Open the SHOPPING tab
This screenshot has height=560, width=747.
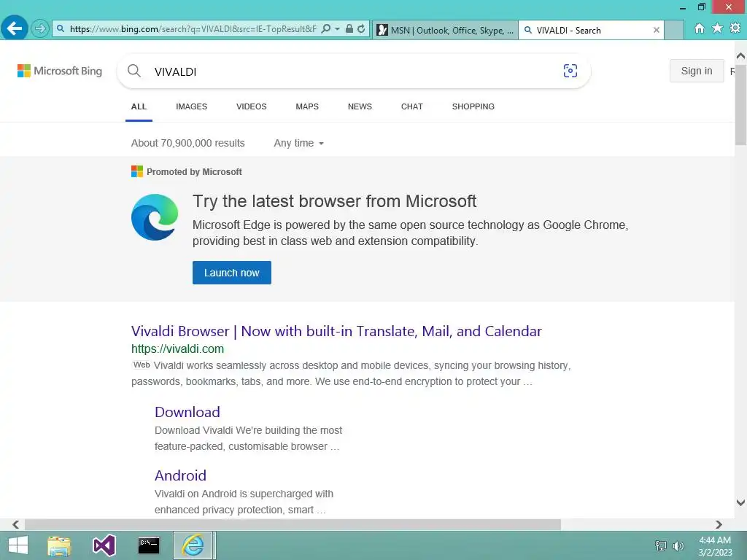(x=473, y=106)
